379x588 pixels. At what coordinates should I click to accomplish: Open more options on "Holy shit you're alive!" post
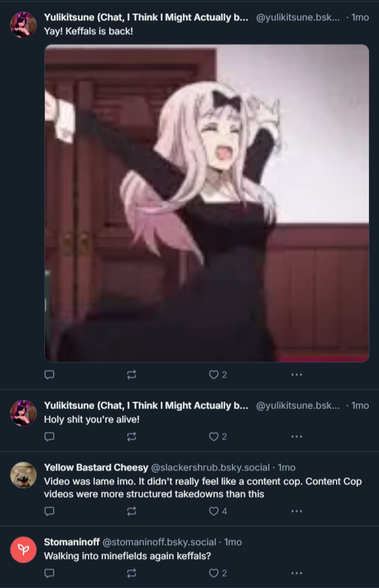click(297, 436)
